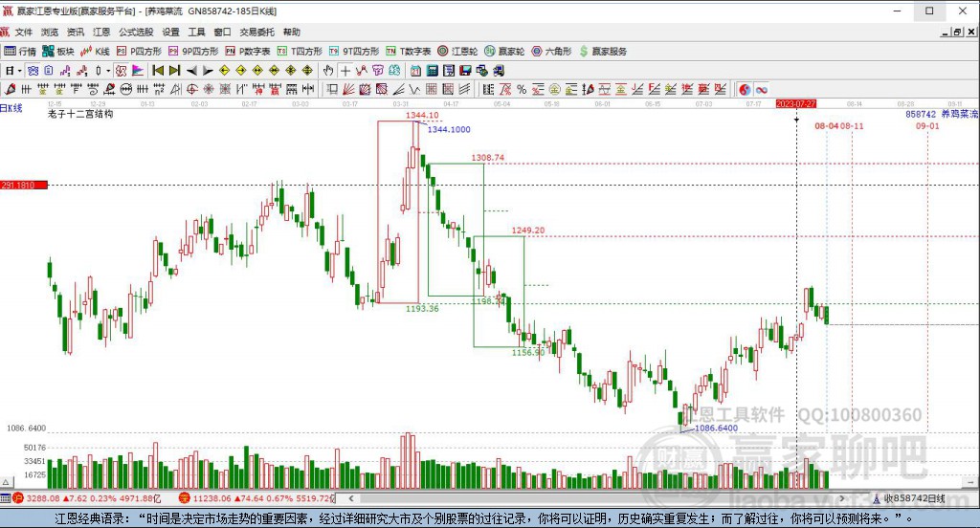The height and width of the screenshot is (528, 980).
Task: Restore the inner document window
Action: coord(957,32)
